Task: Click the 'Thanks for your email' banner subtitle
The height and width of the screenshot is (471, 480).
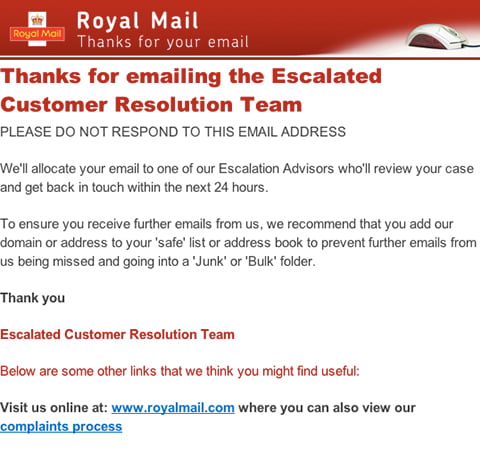Action: tap(163, 42)
